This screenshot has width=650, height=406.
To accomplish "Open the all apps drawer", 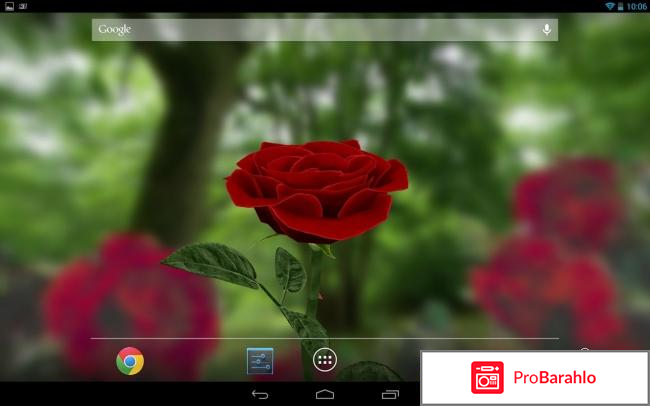I will click(325, 360).
